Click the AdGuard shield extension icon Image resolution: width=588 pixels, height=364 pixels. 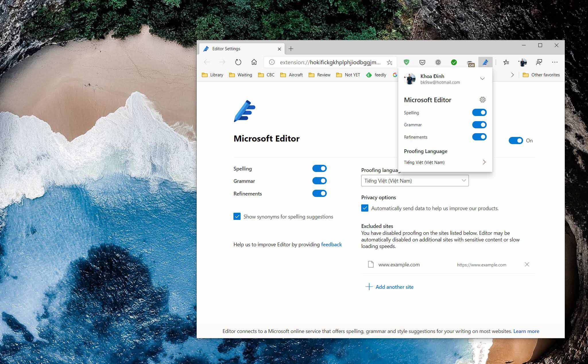pos(406,62)
